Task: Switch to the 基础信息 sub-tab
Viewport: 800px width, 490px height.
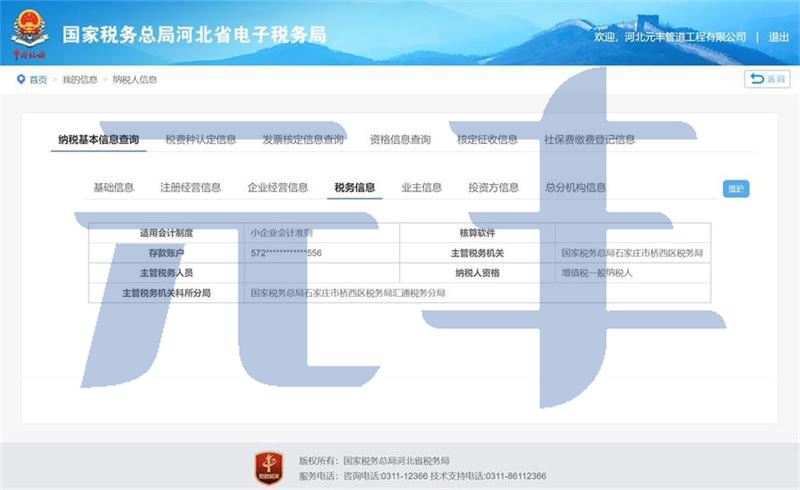Action: coord(113,187)
